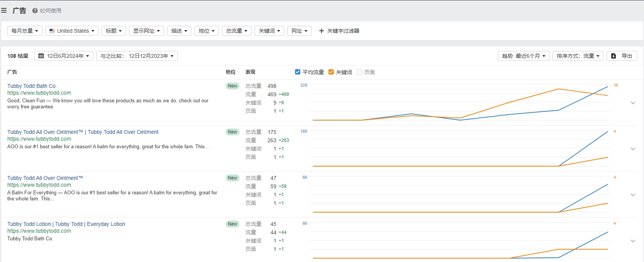Click the 总流量 value 498
The width and height of the screenshot is (644, 262).
click(272, 86)
